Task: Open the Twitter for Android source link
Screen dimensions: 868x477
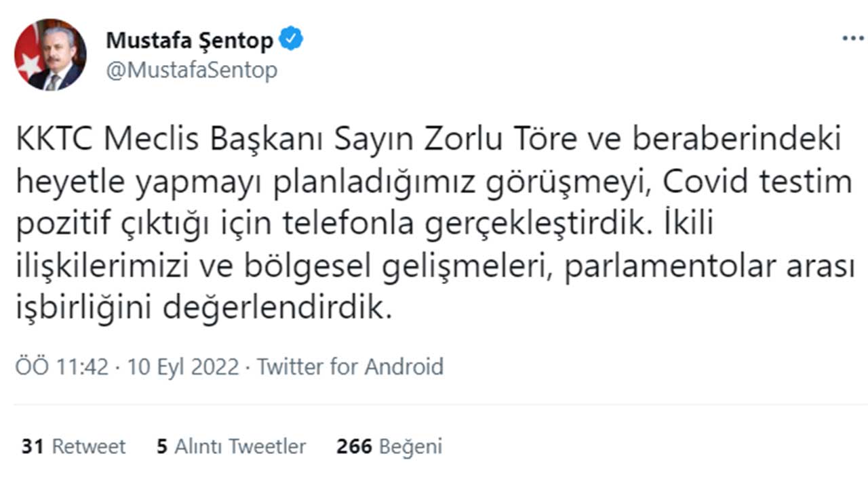Action: pyautogui.click(x=350, y=367)
